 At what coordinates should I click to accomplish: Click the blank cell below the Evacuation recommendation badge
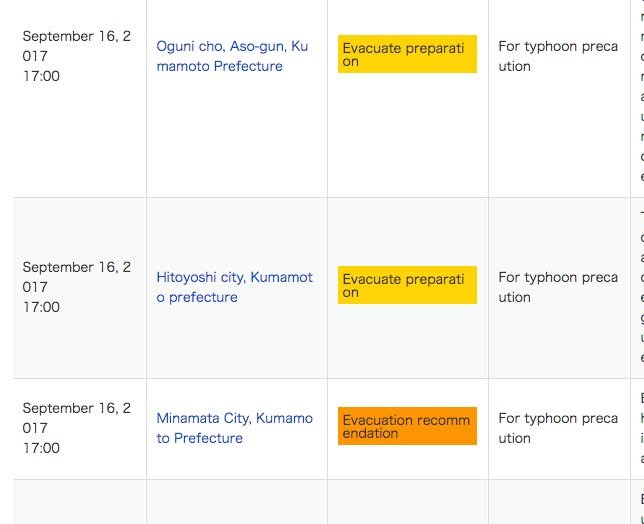pyautogui.click(x=407, y=502)
